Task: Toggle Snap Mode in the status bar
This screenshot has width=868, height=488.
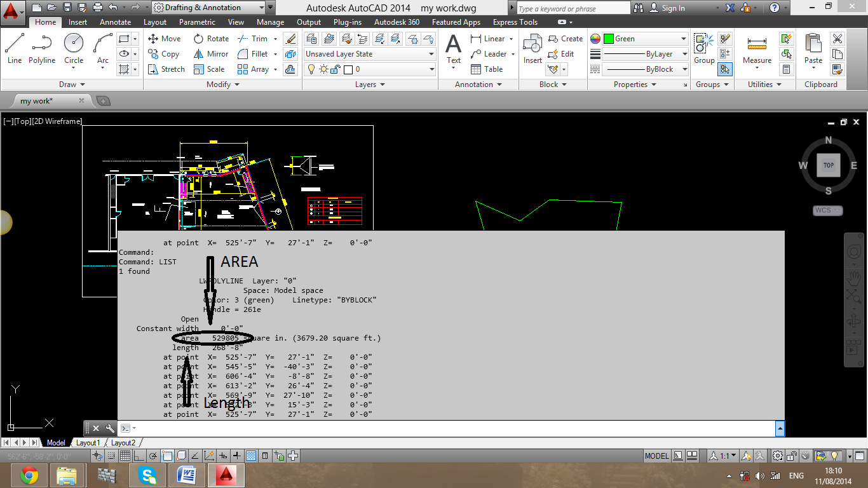Action: pyautogui.click(x=111, y=455)
